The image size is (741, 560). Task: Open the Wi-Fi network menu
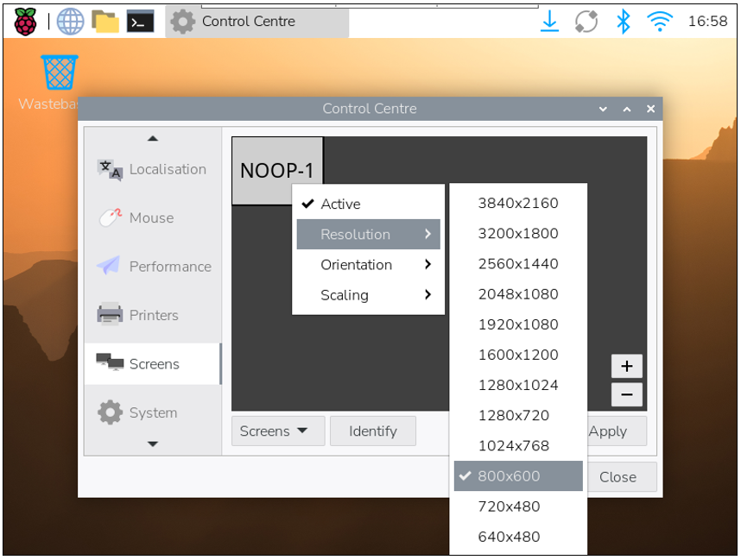pos(660,22)
